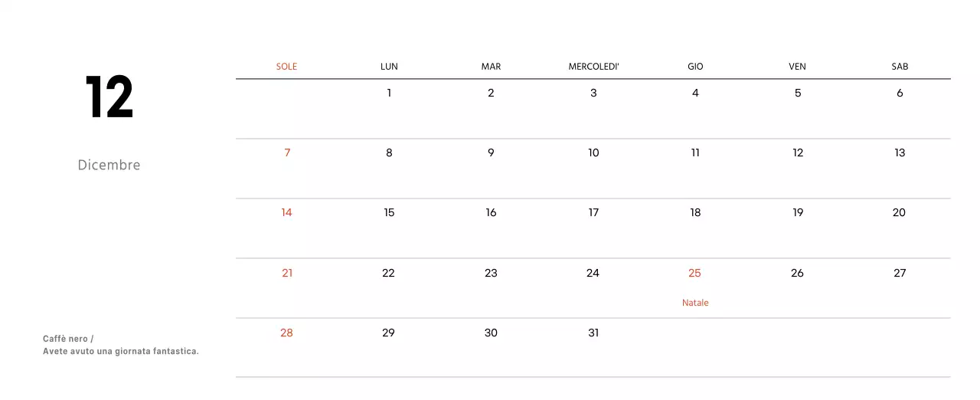Click date 10 in the calendar grid

593,152
